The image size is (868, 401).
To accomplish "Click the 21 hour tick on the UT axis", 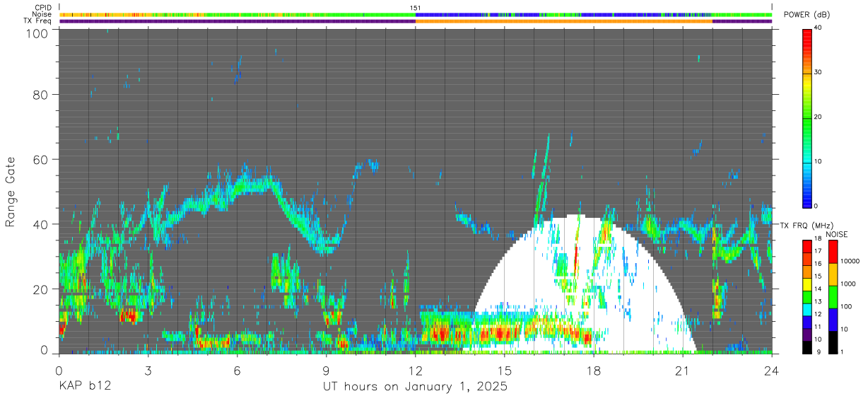I will [x=683, y=370].
